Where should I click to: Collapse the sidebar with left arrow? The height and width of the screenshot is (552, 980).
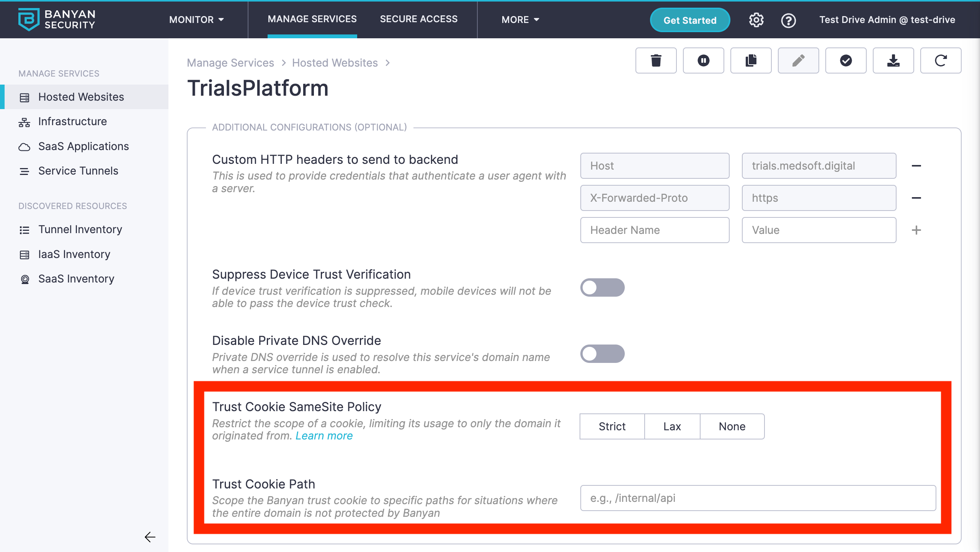(x=150, y=537)
